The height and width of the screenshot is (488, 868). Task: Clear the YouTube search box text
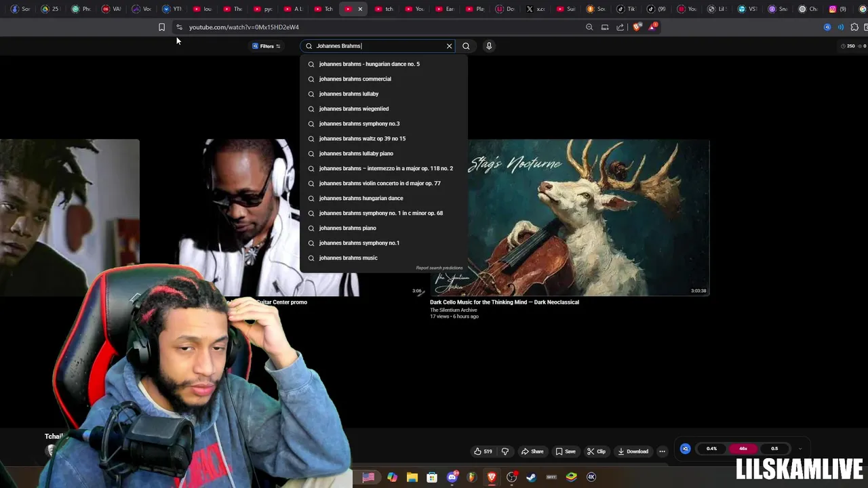tap(449, 46)
